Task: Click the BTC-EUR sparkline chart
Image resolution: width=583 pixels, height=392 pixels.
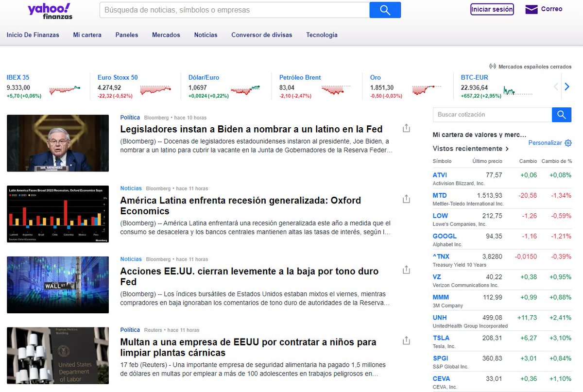Action: tap(517, 90)
